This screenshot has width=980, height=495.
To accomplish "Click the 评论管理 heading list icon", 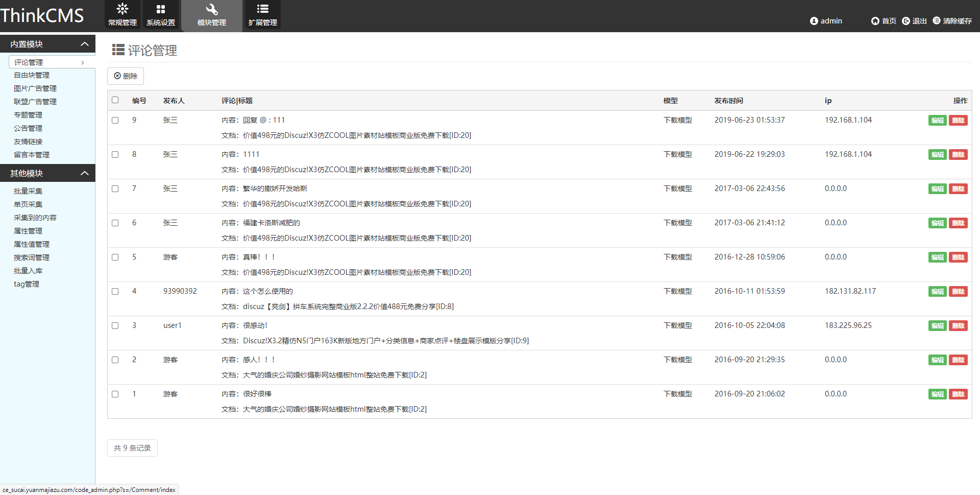I will coord(118,50).
